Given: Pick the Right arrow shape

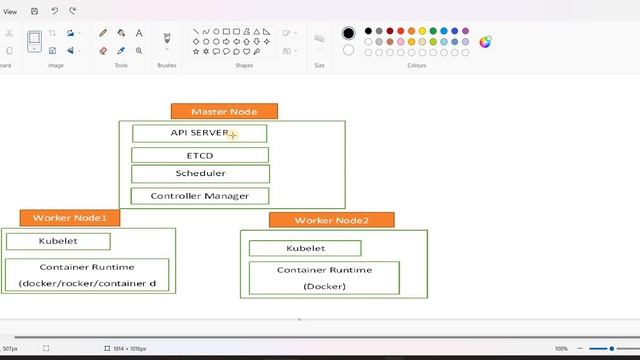Looking at the screenshot, I should point(226,42).
